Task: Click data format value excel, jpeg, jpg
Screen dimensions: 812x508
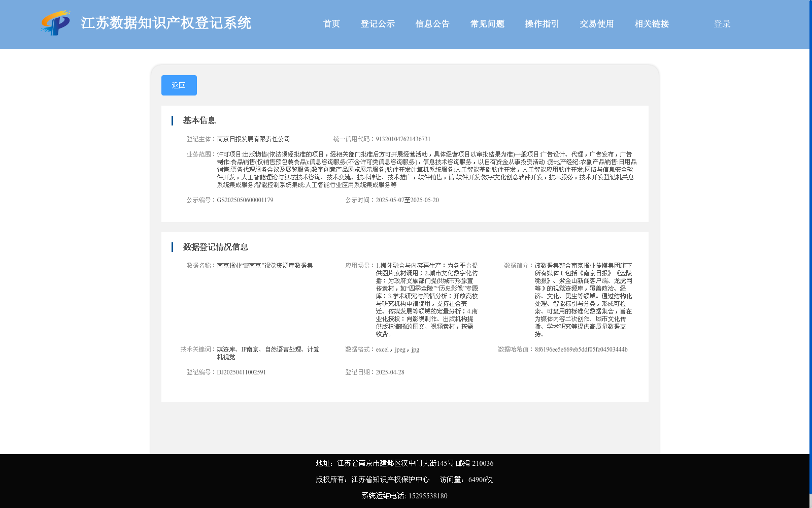Action: (397, 350)
